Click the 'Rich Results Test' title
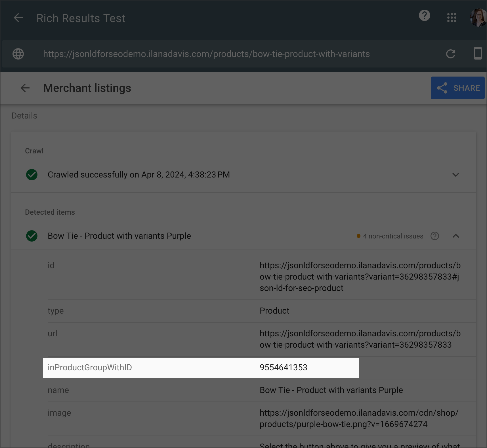This screenshot has width=487, height=448. click(x=81, y=18)
